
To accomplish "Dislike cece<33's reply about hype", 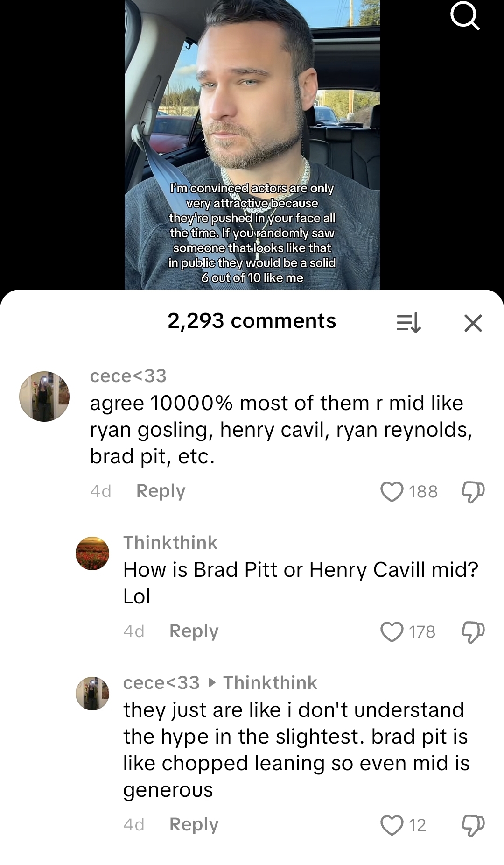I will tap(473, 825).
